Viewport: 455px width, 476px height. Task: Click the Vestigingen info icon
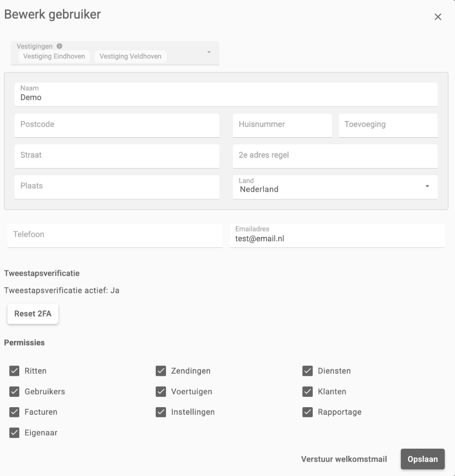(x=60, y=46)
